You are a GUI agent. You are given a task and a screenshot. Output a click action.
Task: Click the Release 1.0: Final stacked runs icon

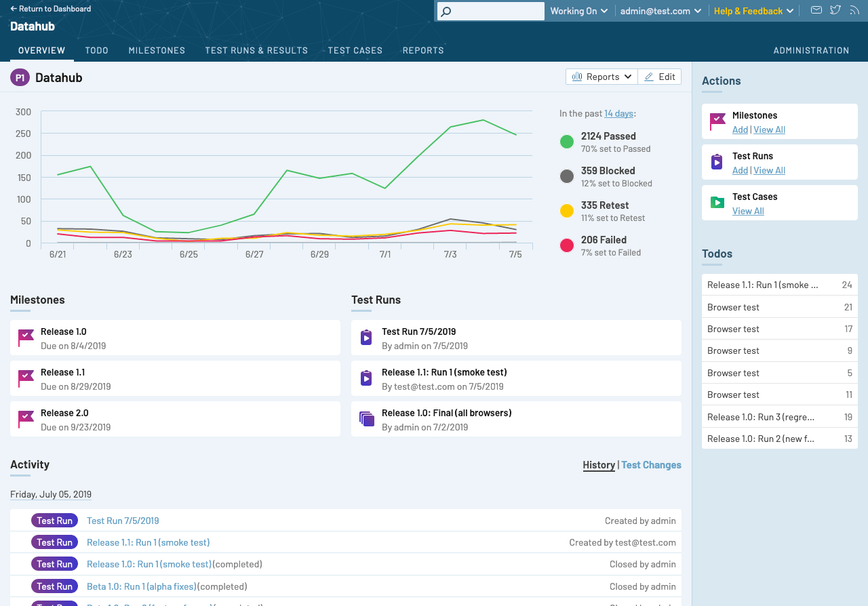(x=366, y=419)
